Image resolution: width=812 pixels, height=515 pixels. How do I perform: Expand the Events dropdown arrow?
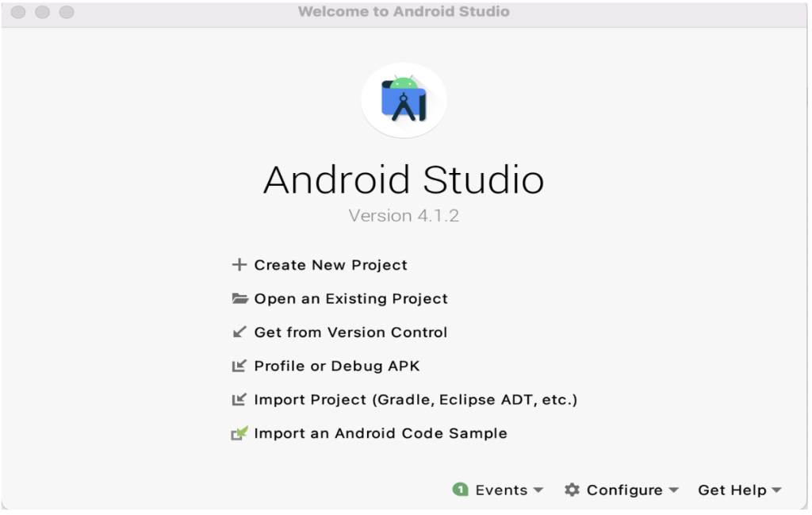pos(538,490)
